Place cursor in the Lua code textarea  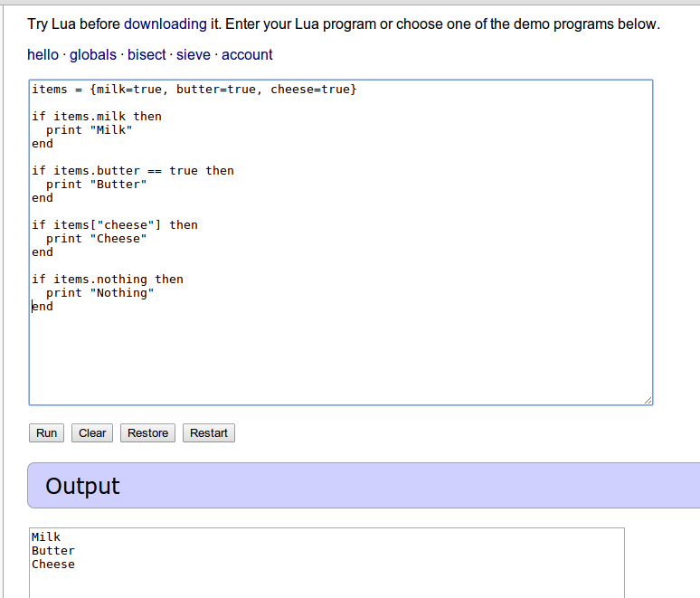341,242
